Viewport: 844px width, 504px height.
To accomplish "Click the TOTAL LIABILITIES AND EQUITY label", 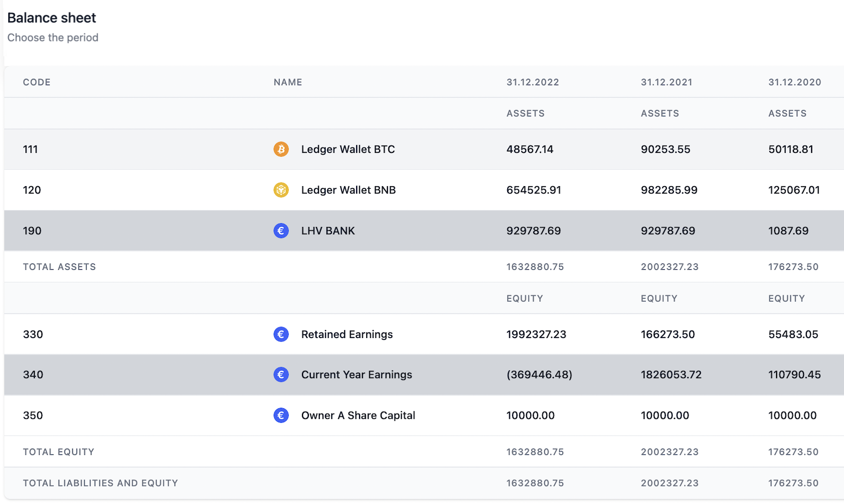I will [x=101, y=483].
